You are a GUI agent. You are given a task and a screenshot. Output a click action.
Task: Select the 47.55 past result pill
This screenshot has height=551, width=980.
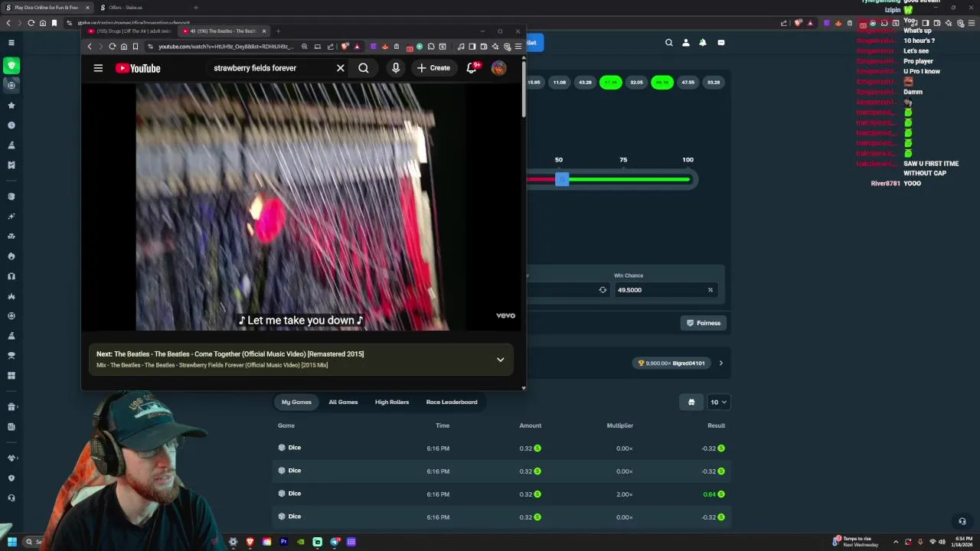pyautogui.click(x=688, y=82)
